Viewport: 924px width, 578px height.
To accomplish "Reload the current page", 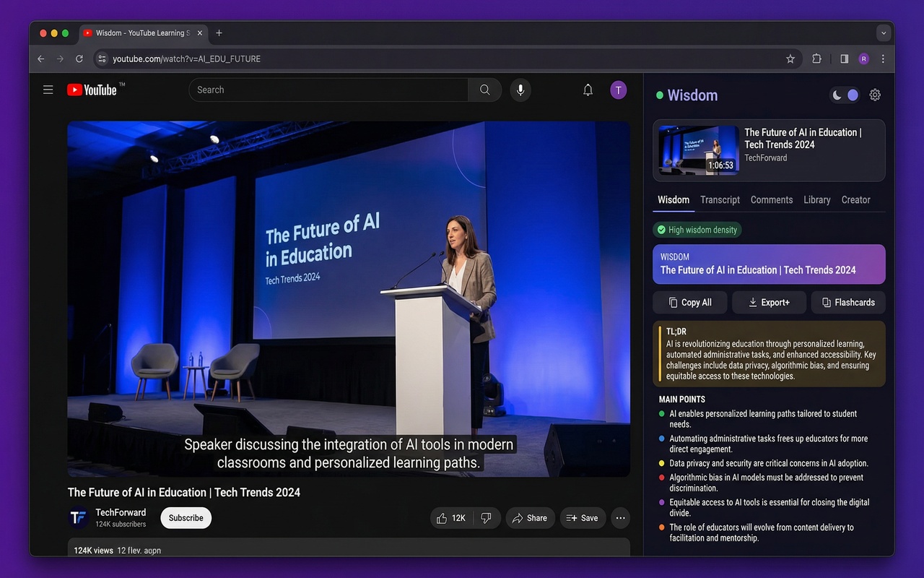I will pyautogui.click(x=79, y=59).
